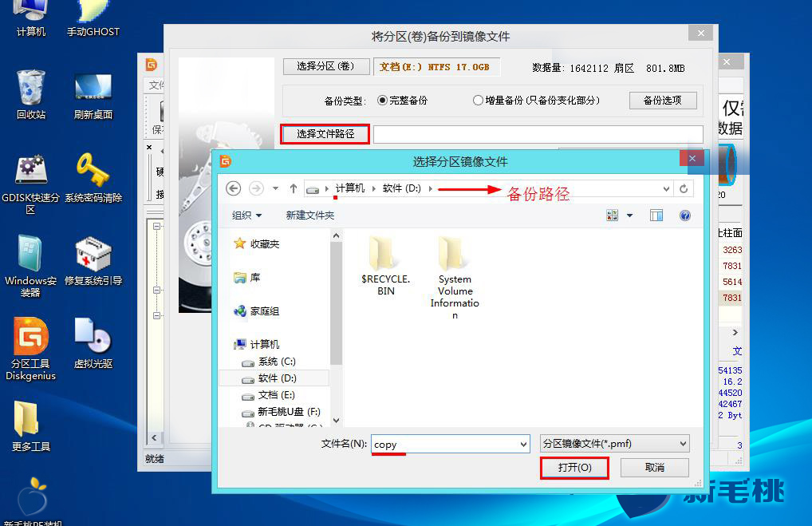Image resolution: width=812 pixels, height=526 pixels.
Task: Open the 组织 dropdown menu
Action: pos(246,215)
